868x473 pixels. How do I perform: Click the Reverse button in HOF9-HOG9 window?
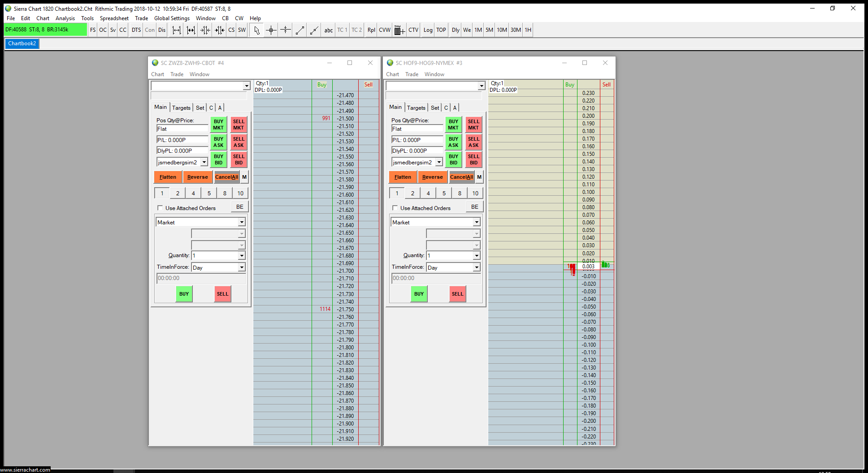(x=432, y=177)
